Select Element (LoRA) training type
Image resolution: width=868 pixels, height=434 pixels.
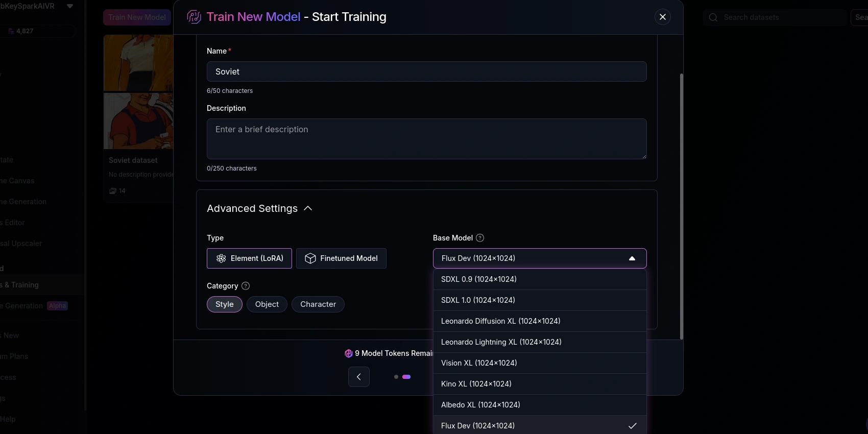pyautogui.click(x=249, y=258)
